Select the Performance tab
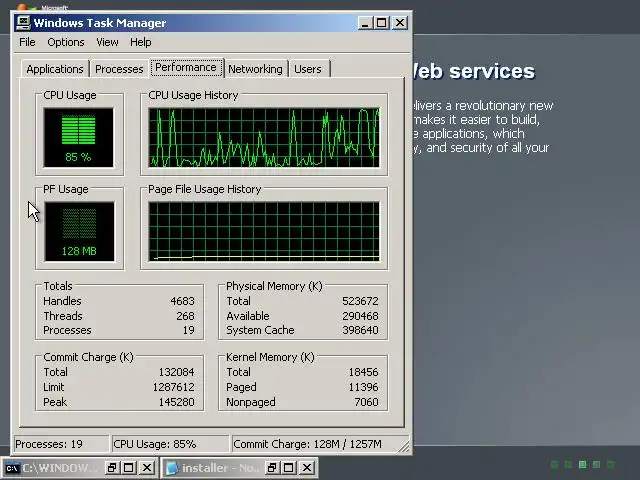This screenshot has height=480, width=640. click(x=186, y=67)
